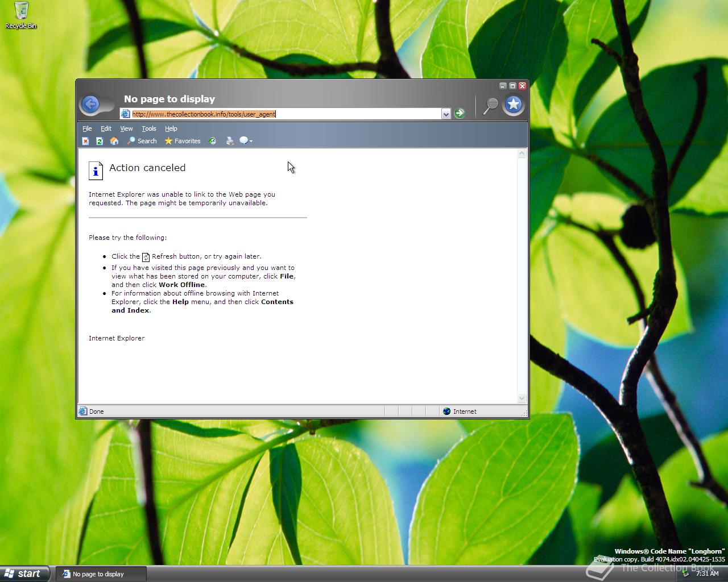This screenshot has height=582, width=728.
Task: Open the Help menu
Action: pyautogui.click(x=171, y=128)
